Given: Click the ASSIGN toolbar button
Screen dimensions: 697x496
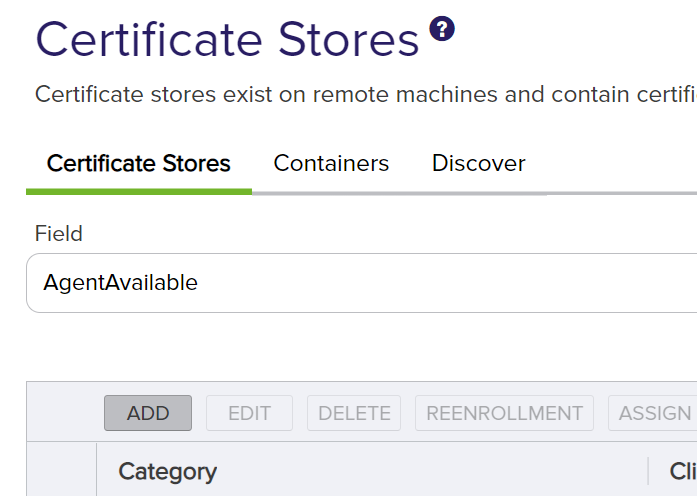Looking at the screenshot, I should [654, 413].
